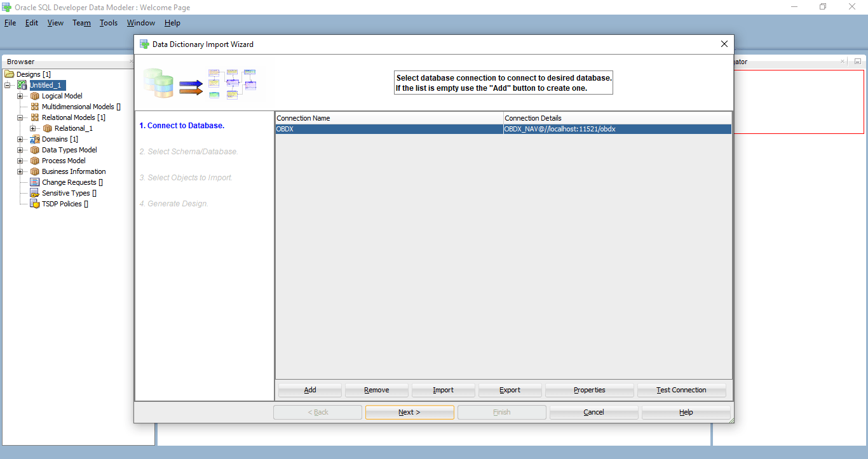Open the Help menu in menu bar
The height and width of the screenshot is (459, 868).
point(172,23)
